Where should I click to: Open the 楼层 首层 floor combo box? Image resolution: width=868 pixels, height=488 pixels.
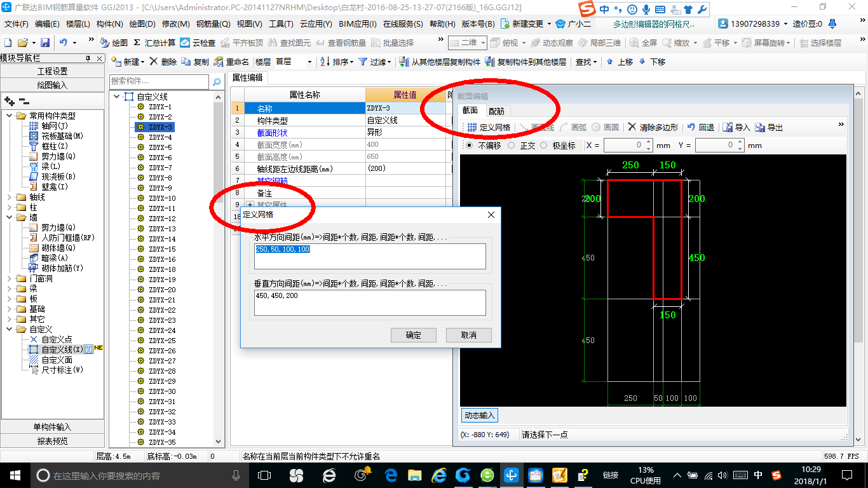(294, 62)
